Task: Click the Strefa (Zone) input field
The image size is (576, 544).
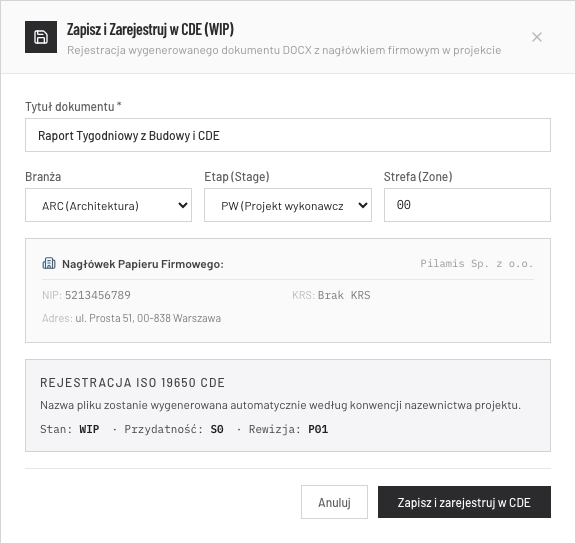Action: point(467,205)
